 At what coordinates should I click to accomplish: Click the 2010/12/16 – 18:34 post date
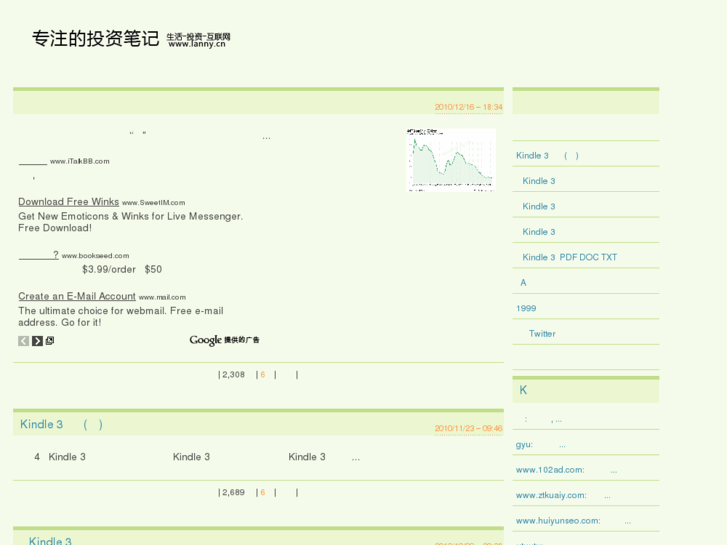(x=468, y=107)
